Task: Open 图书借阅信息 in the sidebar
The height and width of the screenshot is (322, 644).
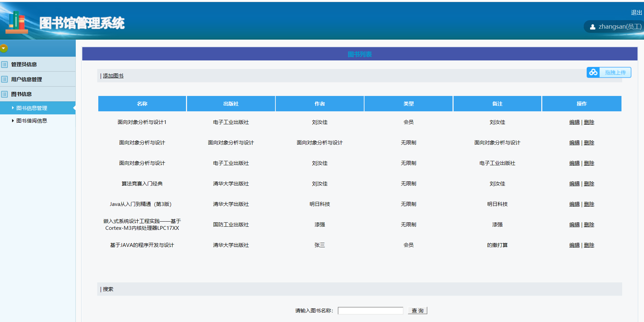Action: pos(32,121)
